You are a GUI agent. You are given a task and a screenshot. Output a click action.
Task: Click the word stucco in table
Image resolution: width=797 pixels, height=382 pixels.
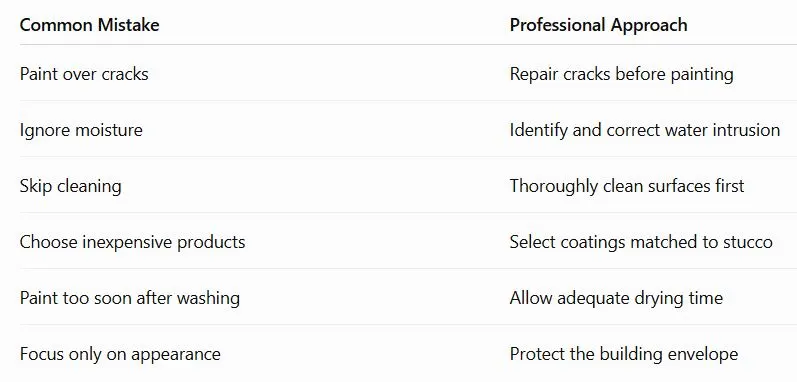tap(748, 242)
